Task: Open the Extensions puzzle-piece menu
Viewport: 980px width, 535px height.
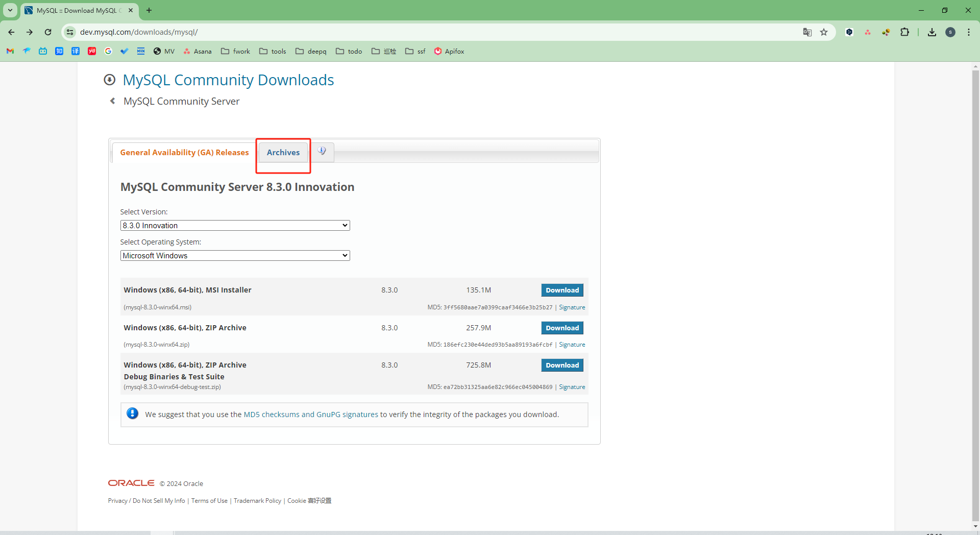Action: click(x=904, y=32)
